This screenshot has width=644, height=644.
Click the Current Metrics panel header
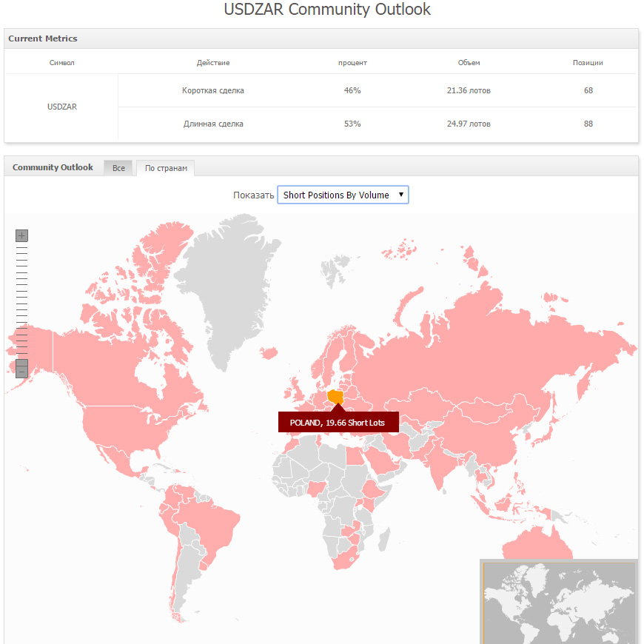pos(321,38)
